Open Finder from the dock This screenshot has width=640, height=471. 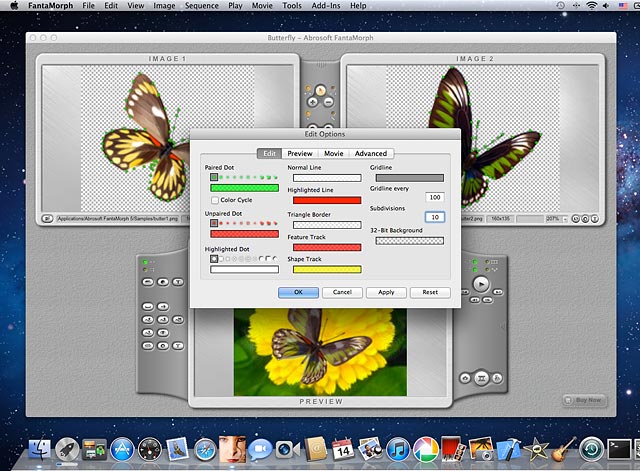[x=40, y=449]
